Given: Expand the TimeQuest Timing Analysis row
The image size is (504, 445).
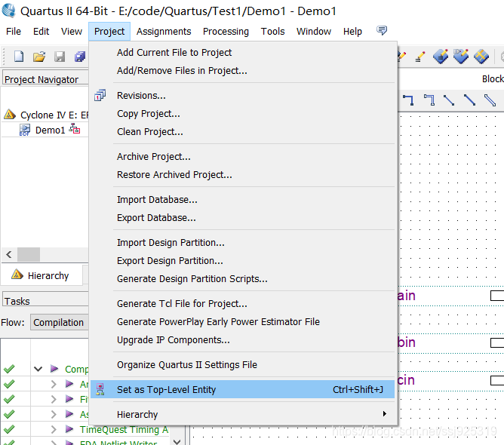Looking at the screenshot, I should point(54,429).
